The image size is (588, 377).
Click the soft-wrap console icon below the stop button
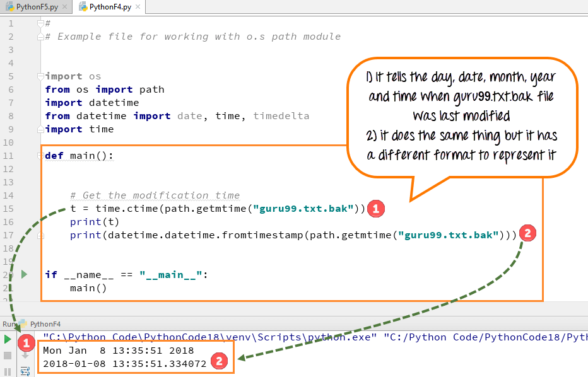point(25,371)
